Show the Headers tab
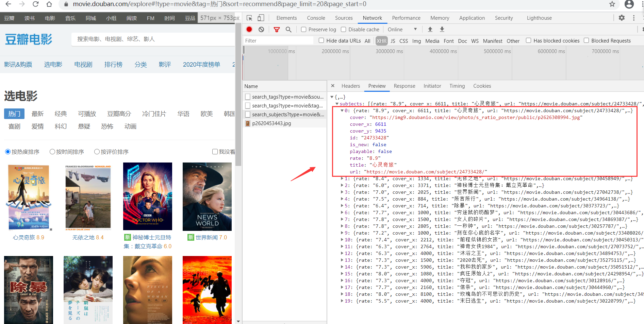Image resolution: width=644 pixels, height=324 pixels. point(351,86)
